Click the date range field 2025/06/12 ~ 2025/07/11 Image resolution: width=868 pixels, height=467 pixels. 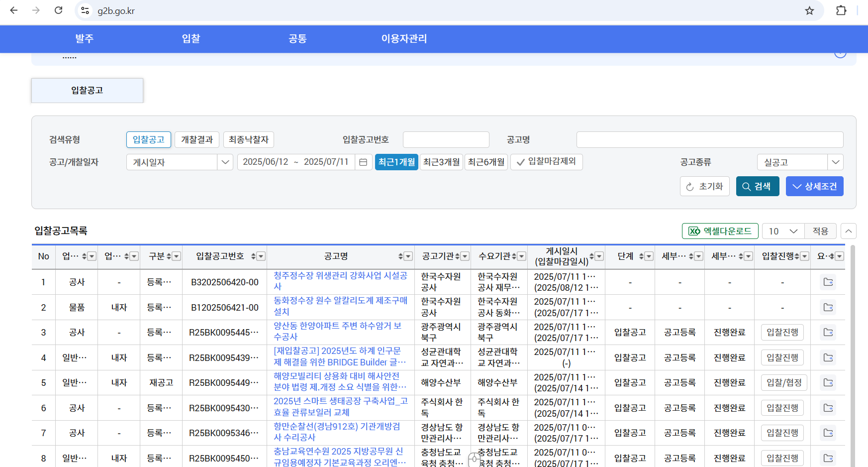296,162
